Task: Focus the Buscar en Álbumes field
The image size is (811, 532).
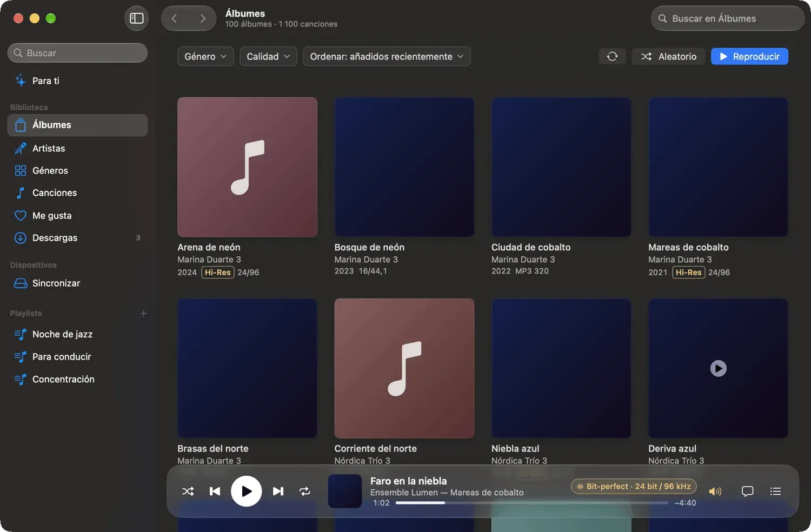Action: pyautogui.click(x=728, y=18)
